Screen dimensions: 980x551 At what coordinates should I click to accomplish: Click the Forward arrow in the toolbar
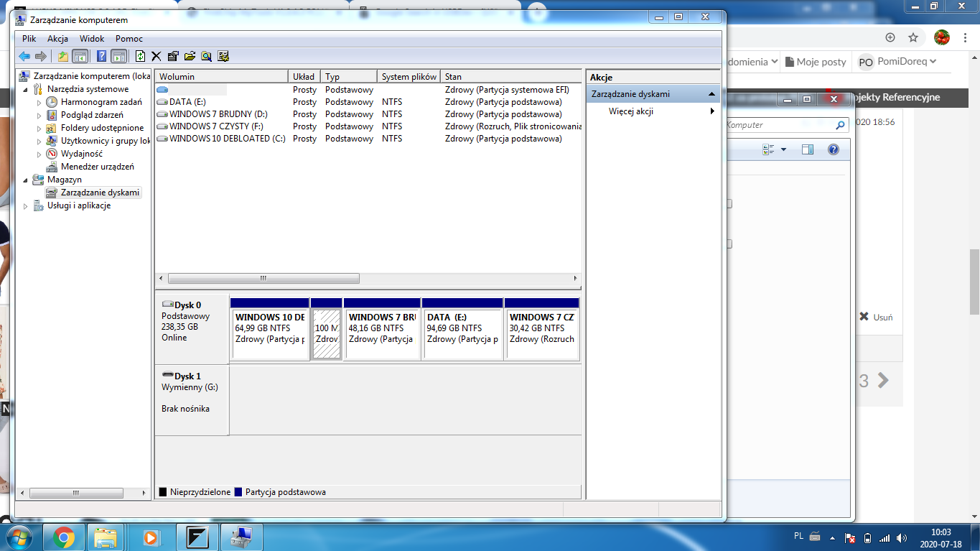click(41, 56)
